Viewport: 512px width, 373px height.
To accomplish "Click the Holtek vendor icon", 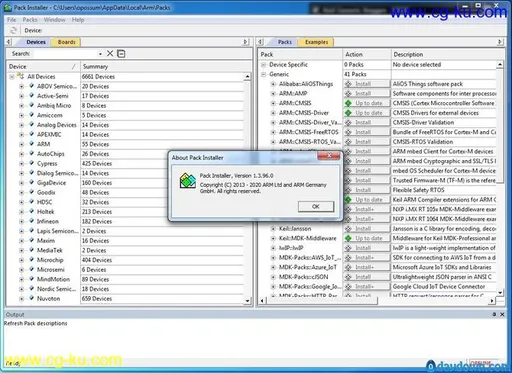I will 31,212.
